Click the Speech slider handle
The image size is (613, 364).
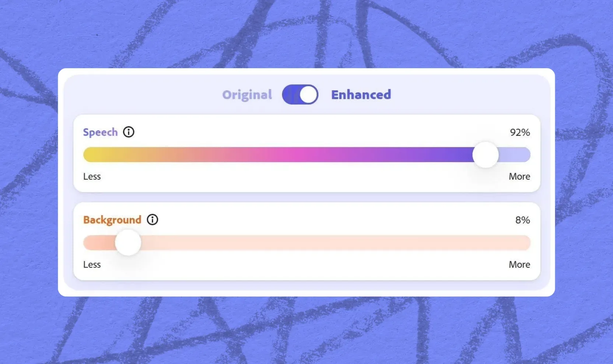pyautogui.click(x=486, y=155)
